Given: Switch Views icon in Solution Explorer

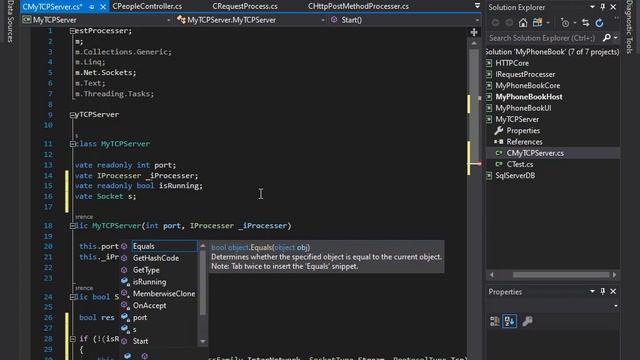Looking at the screenshot, I should pyautogui.click(x=538, y=23).
